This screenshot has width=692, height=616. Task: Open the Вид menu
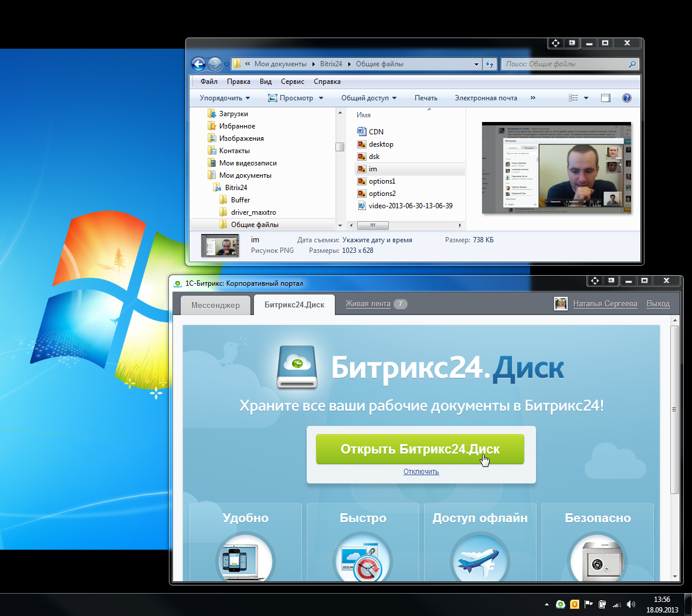click(266, 81)
